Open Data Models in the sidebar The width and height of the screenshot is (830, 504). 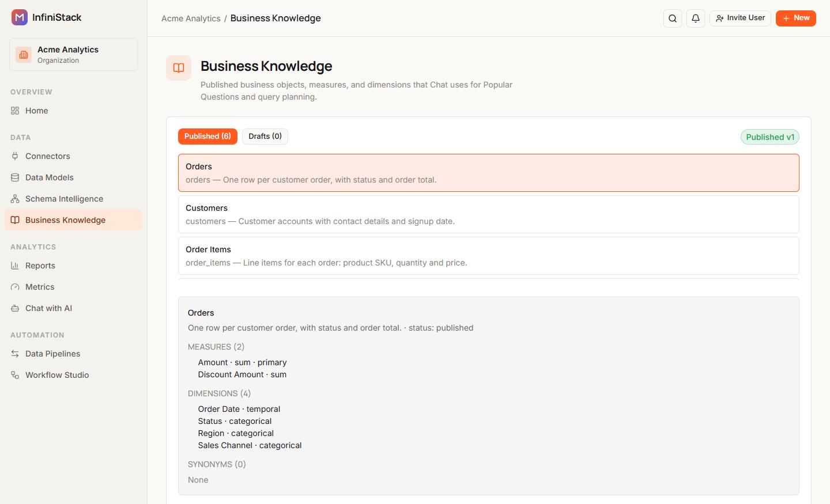pos(73,177)
